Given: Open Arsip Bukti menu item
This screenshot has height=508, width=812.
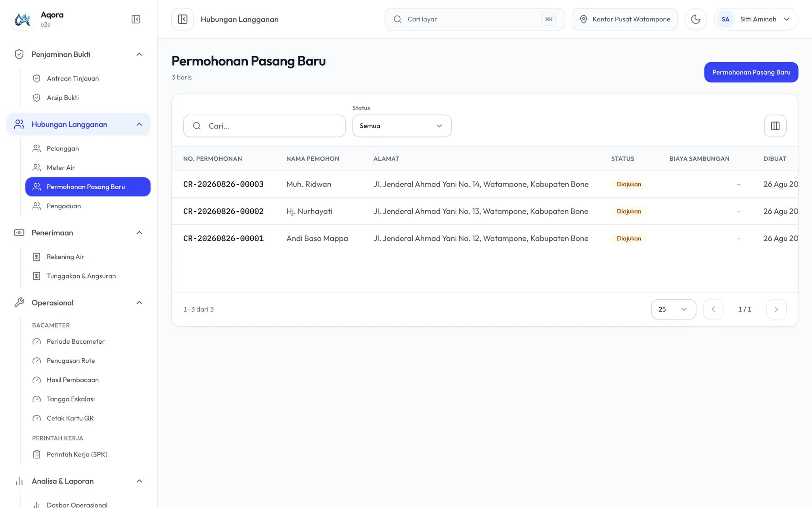Looking at the screenshot, I should click(x=88, y=98).
